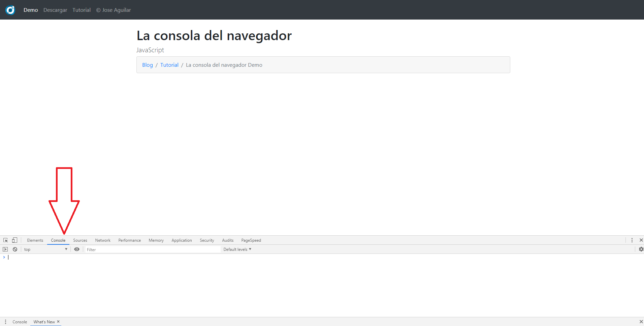Image resolution: width=644 pixels, height=326 pixels.
Task: Switch to the Sources tab
Action: 80,240
